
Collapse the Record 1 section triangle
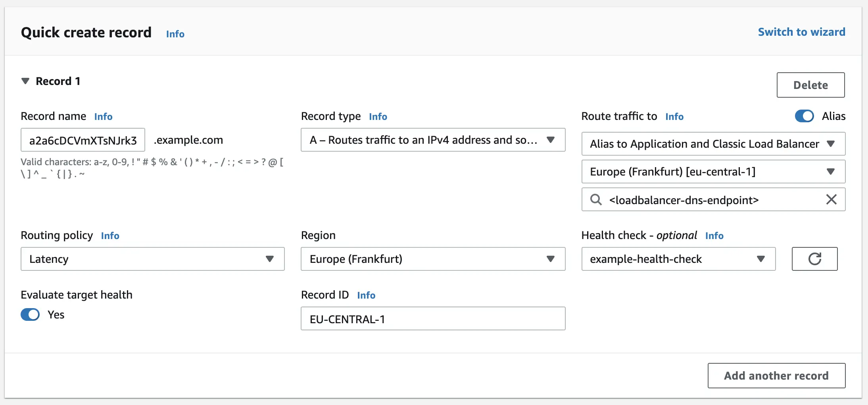click(25, 81)
